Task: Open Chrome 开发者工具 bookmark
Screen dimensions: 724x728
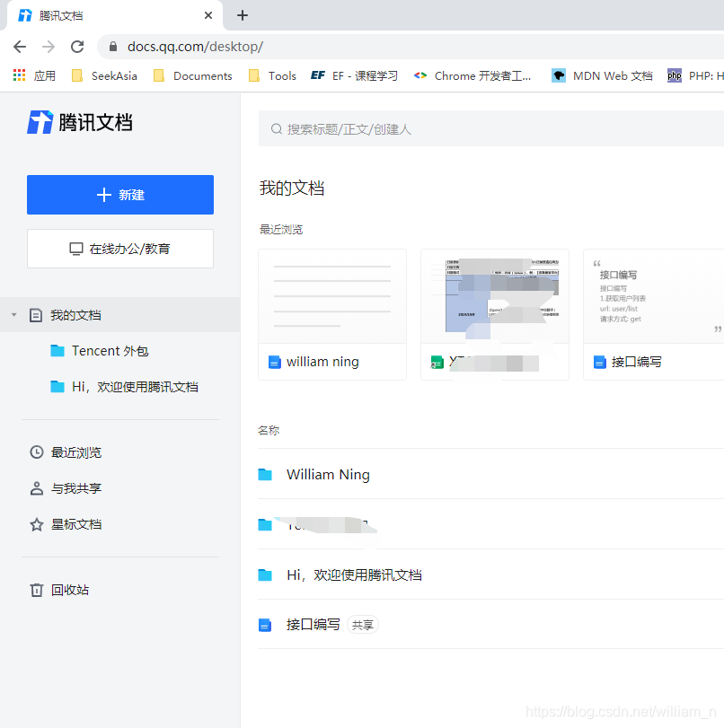Action: (x=472, y=75)
